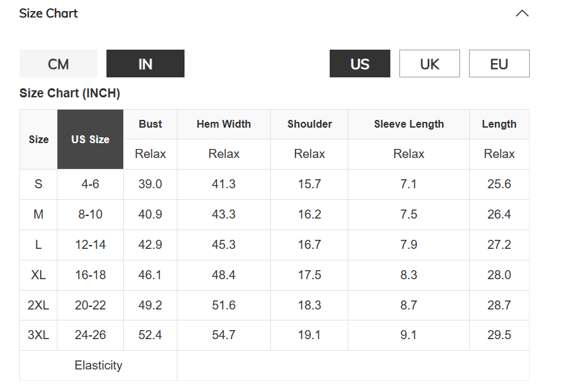
Task: Collapse the Size Chart section chevron
Action: tap(523, 14)
